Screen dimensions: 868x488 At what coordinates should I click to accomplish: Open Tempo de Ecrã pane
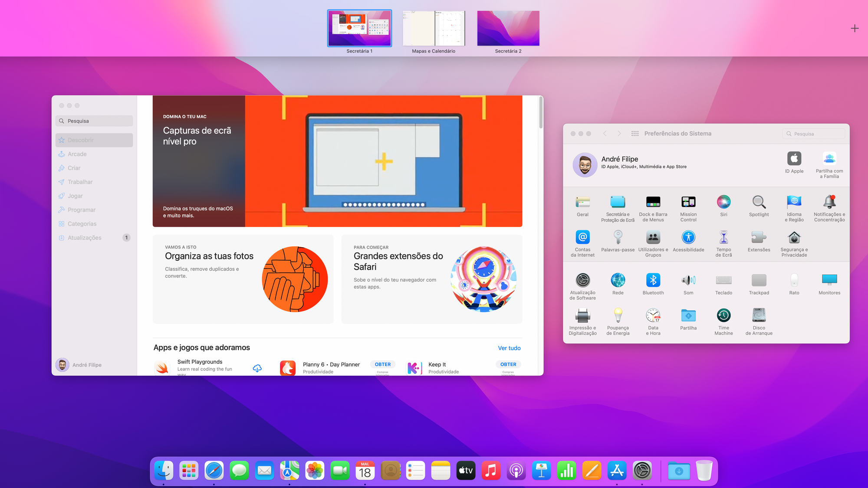723,244
